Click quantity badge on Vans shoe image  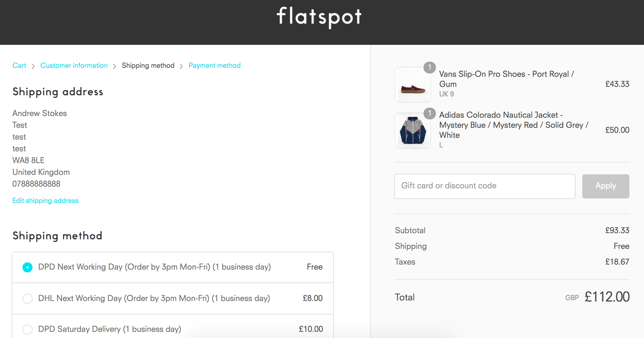pos(429,68)
